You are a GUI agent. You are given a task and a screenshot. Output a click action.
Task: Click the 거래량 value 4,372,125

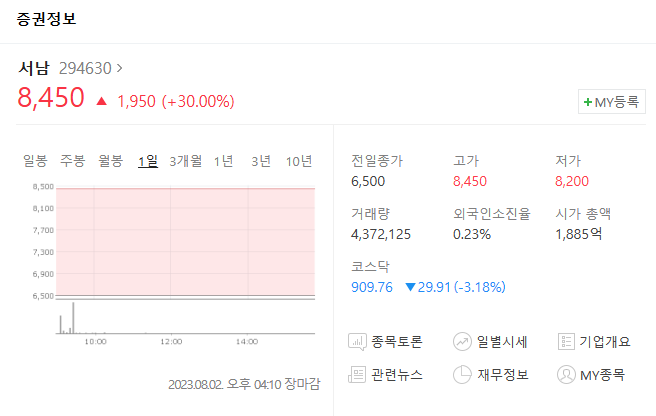click(x=381, y=234)
